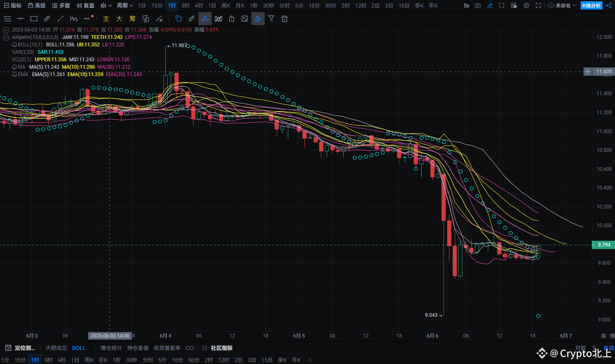This screenshot has width=615, height=364.
Task: Click the K线分析 button
Action: (x=591, y=5)
